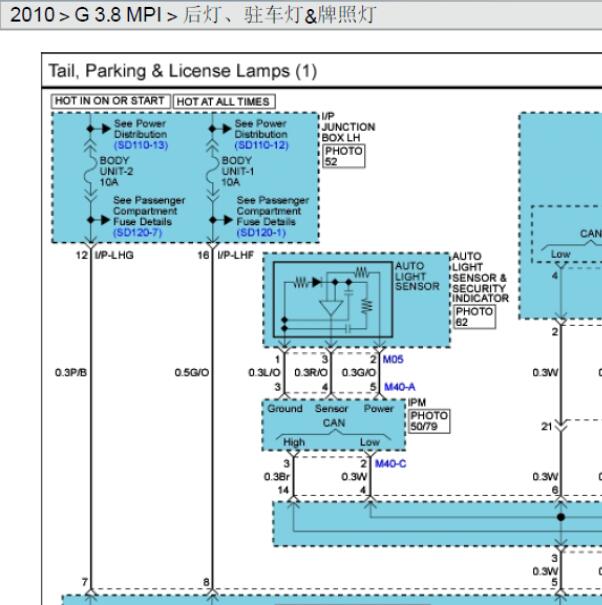The image size is (602, 605).
Task: Open PHOTO 50/79 IPM reference
Action: coord(429,421)
